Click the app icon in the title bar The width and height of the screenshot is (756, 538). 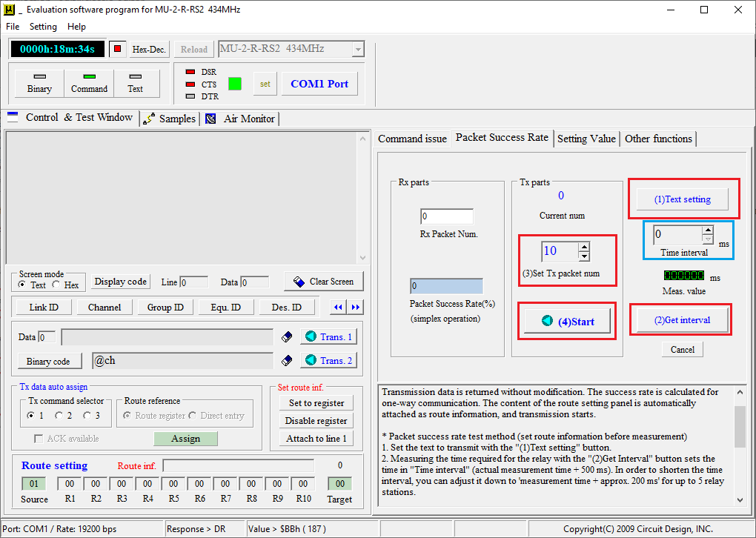[x=9, y=10]
